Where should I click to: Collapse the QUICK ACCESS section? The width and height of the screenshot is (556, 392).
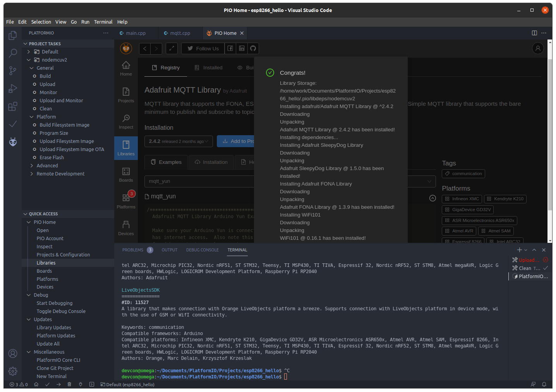26,214
